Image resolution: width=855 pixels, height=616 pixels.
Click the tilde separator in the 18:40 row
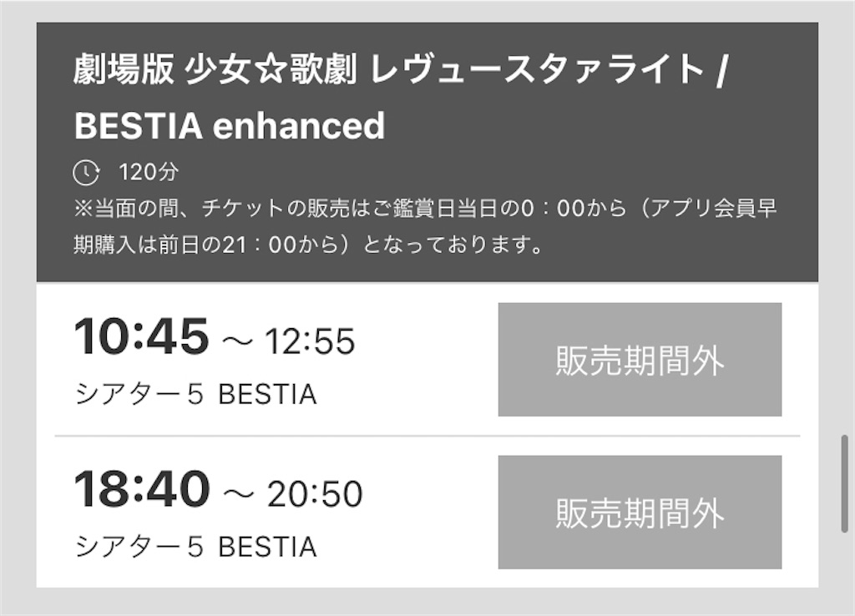pyautogui.click(x=238, y=495)
